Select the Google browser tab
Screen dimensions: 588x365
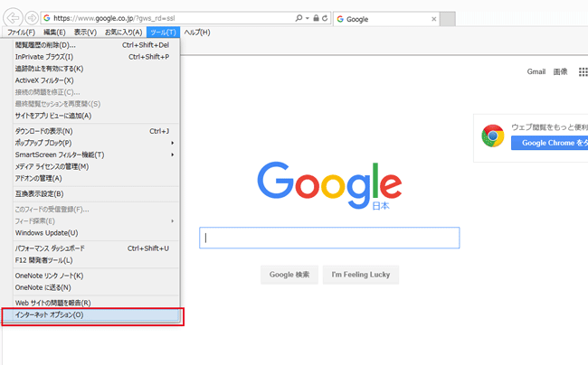[386, 19]
